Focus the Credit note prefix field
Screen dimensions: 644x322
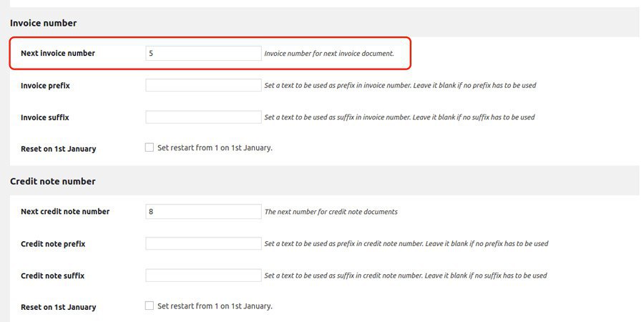[x=203, y=243]
